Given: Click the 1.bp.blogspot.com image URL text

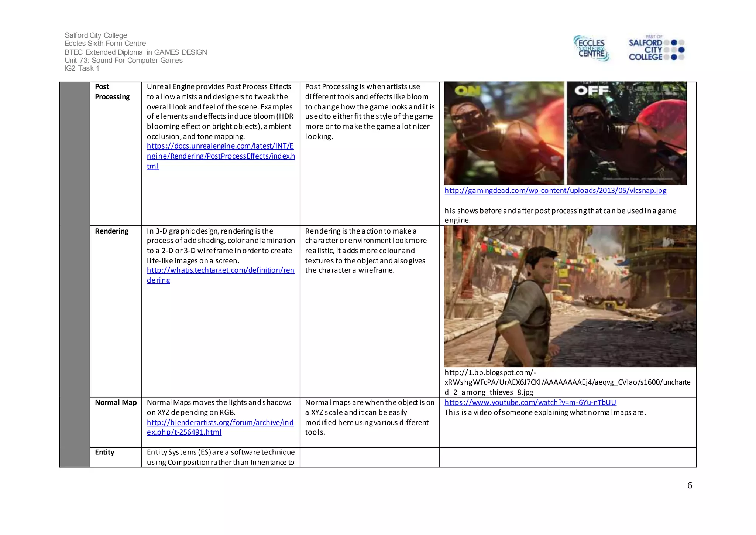Looking at the screenshot, I should click(567, 382).
